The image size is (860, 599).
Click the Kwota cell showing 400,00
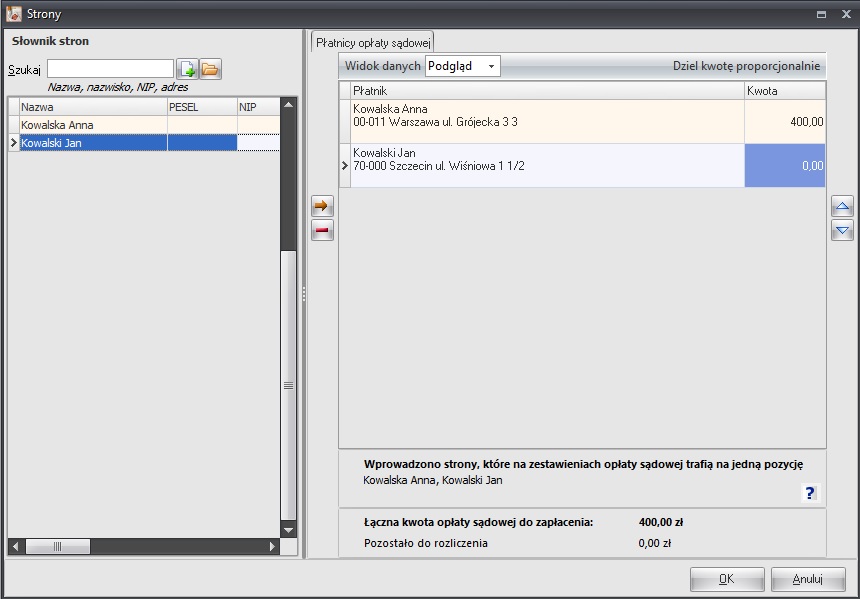[785, 121]
